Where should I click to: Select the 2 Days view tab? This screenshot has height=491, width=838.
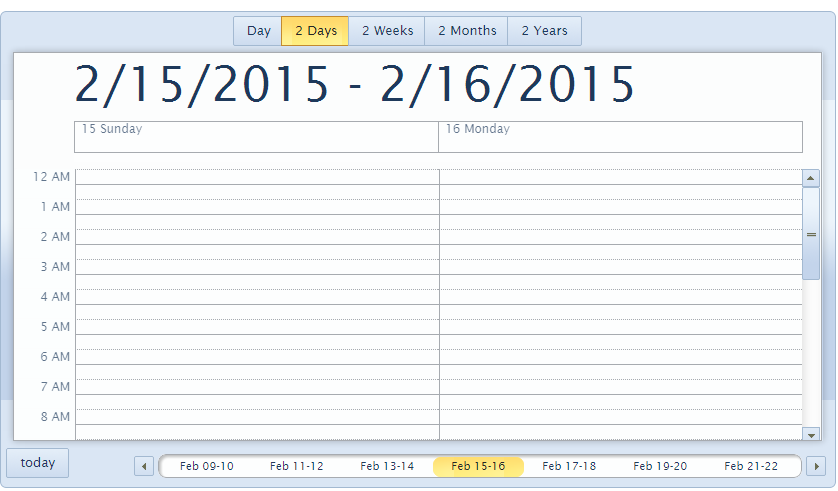[315, 31]
